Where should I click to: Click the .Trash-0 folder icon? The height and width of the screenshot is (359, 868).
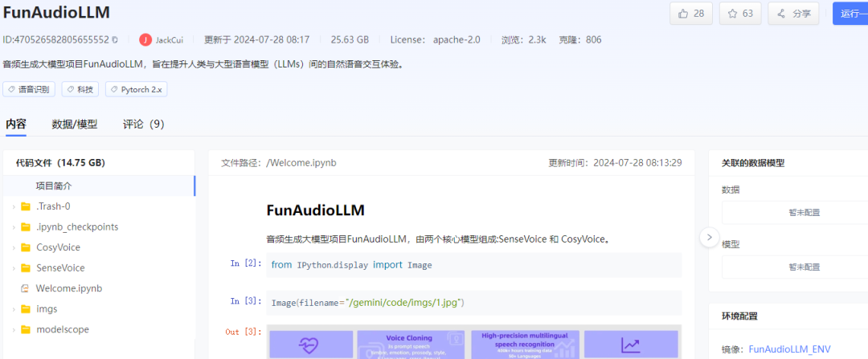[26, 206]
